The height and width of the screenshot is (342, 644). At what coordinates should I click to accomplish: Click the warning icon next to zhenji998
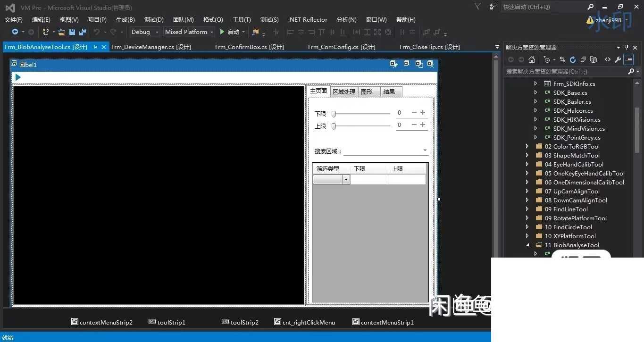(x=590, y=20)
